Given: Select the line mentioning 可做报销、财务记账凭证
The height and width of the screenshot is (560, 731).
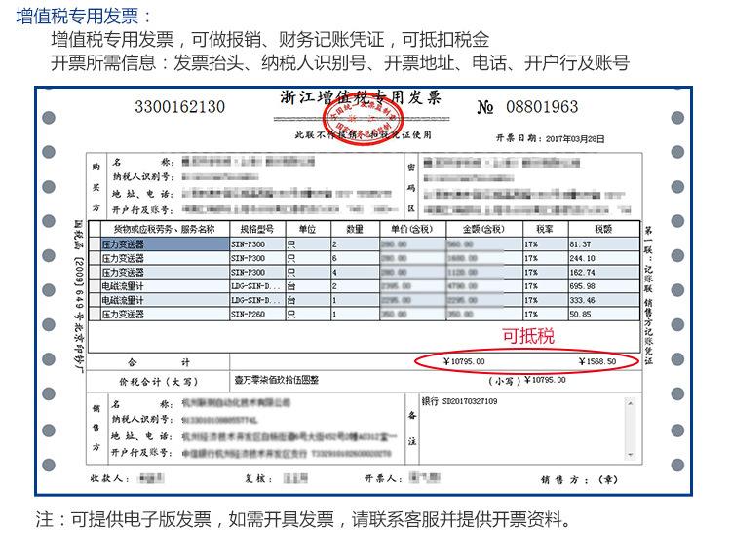Looking at the screenshot, I should pos(270,40).
